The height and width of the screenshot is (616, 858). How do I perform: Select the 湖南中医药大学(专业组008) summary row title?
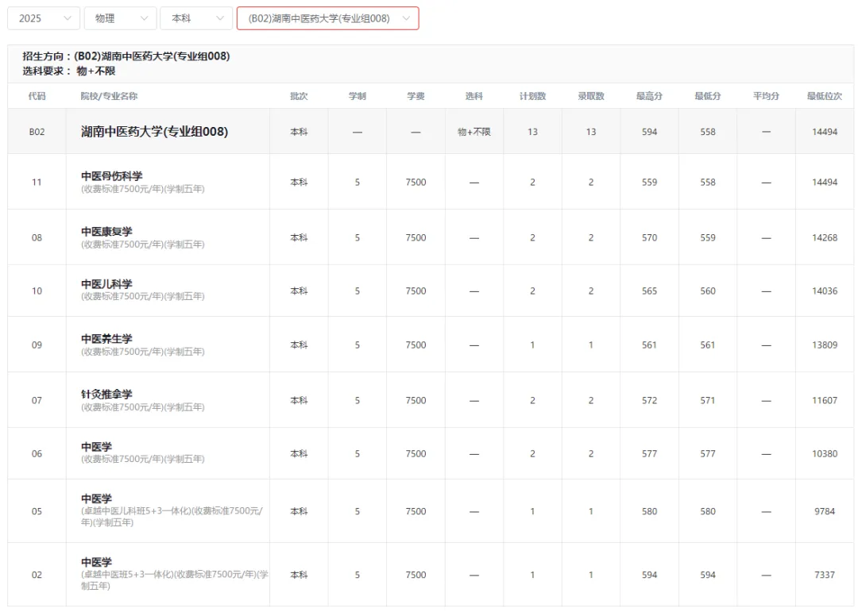(154, 132)
